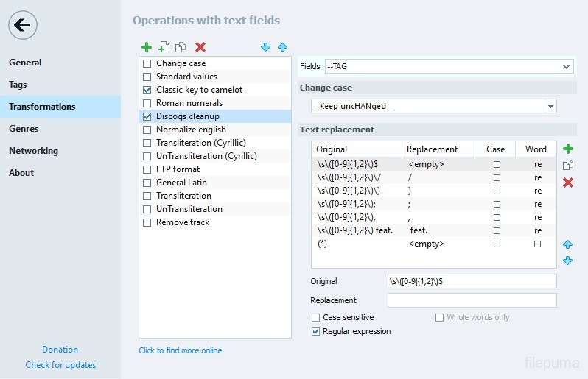Add new text replacement row
This screenshot has height=379, width=588.
coord(567,149)
